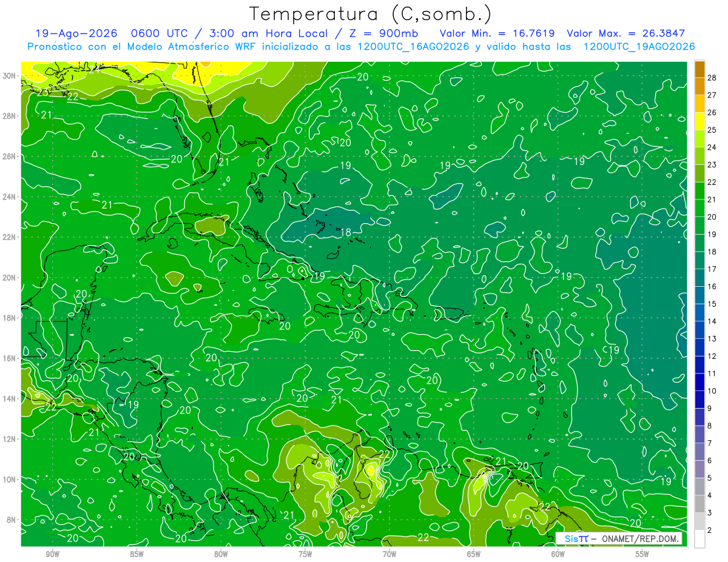The width and height of the screenshot is (728, 562).
Task: Click the orange color bar swatch between 27 and 28
Action: coord(699,86)
